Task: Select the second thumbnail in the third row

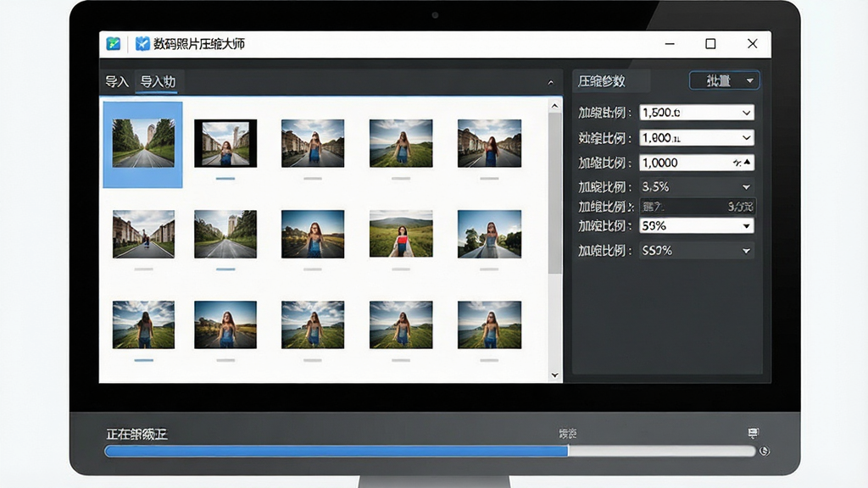Action: pyautogui.click(x=225, y=324)
